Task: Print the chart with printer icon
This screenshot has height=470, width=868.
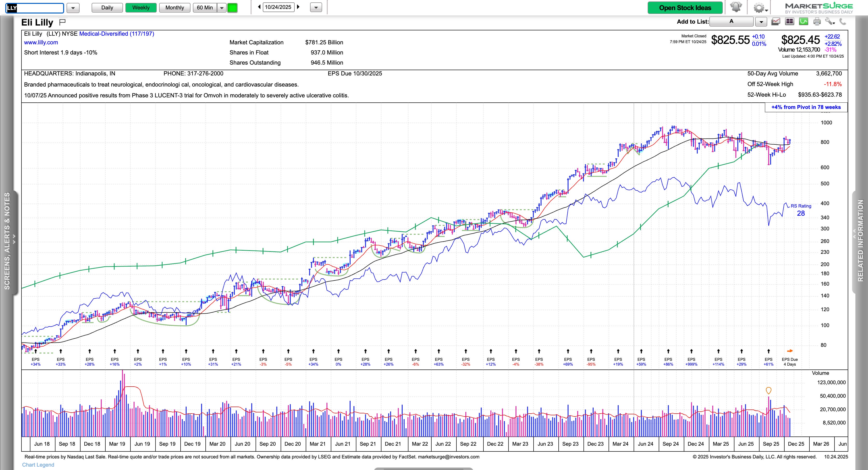Action: pyautogui.click(x=817, y=21)
